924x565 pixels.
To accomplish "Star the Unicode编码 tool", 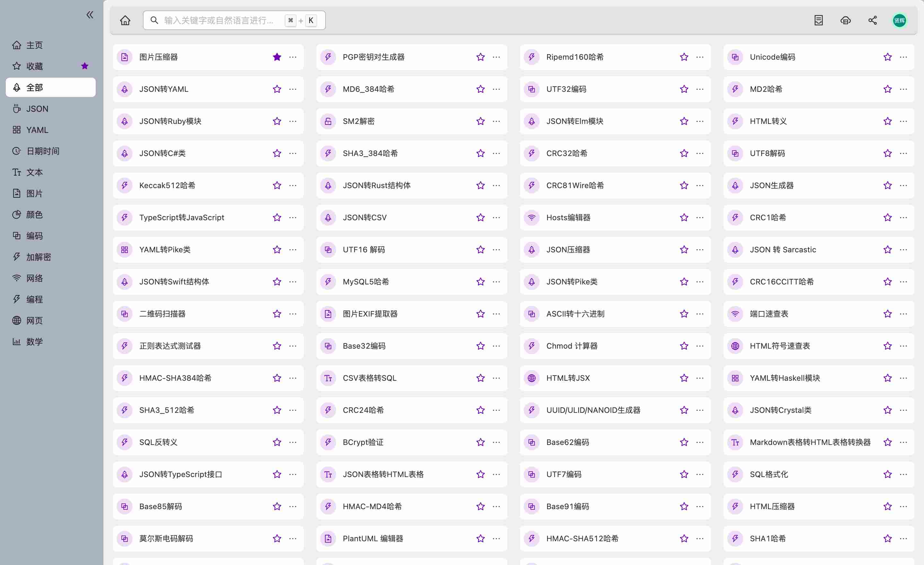I will point(887,57).
